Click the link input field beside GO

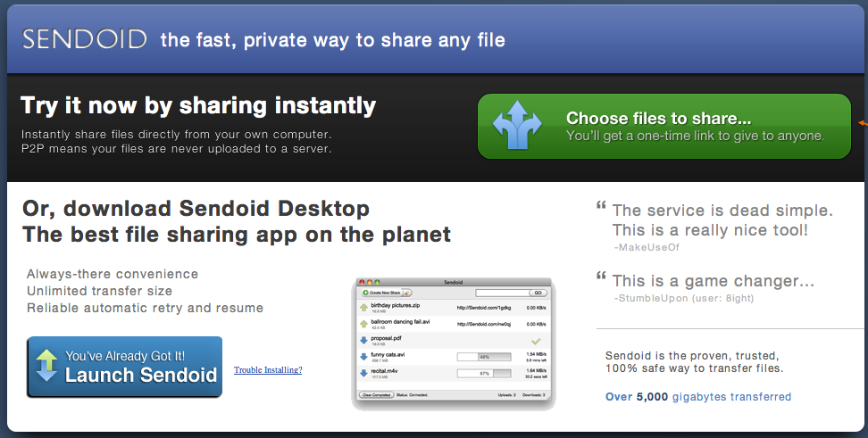coord(501,293)
